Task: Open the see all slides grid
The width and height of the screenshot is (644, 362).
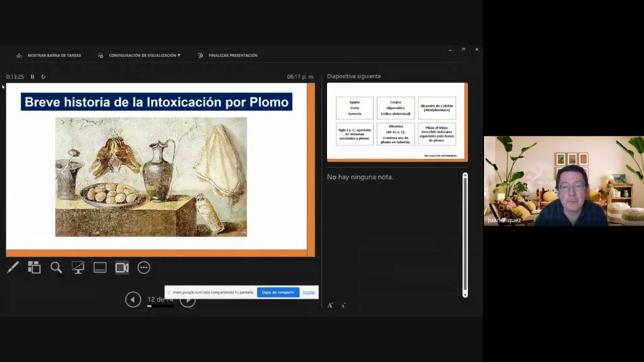Action: click(34, 267)
